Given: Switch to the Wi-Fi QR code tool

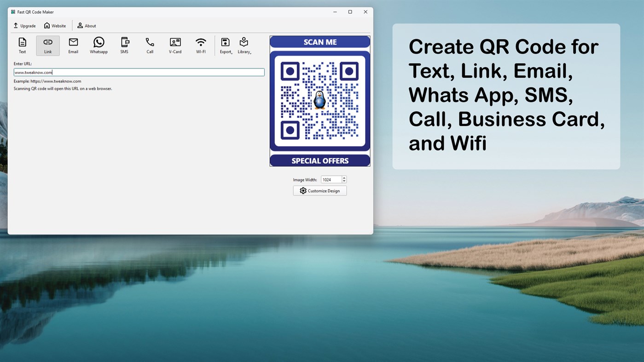Looking at the screenshot, I should coord(201,45).
